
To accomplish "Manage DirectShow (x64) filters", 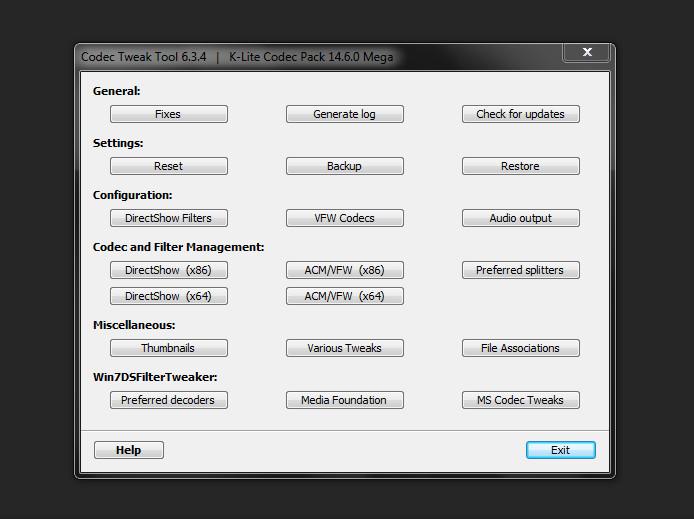I will (x=168, y=296).
